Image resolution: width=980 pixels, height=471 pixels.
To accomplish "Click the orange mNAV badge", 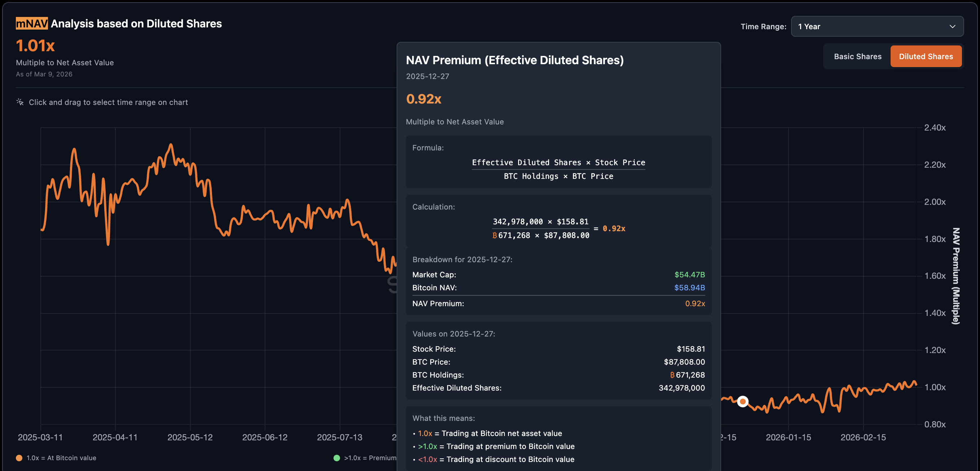I will [31, 23].
